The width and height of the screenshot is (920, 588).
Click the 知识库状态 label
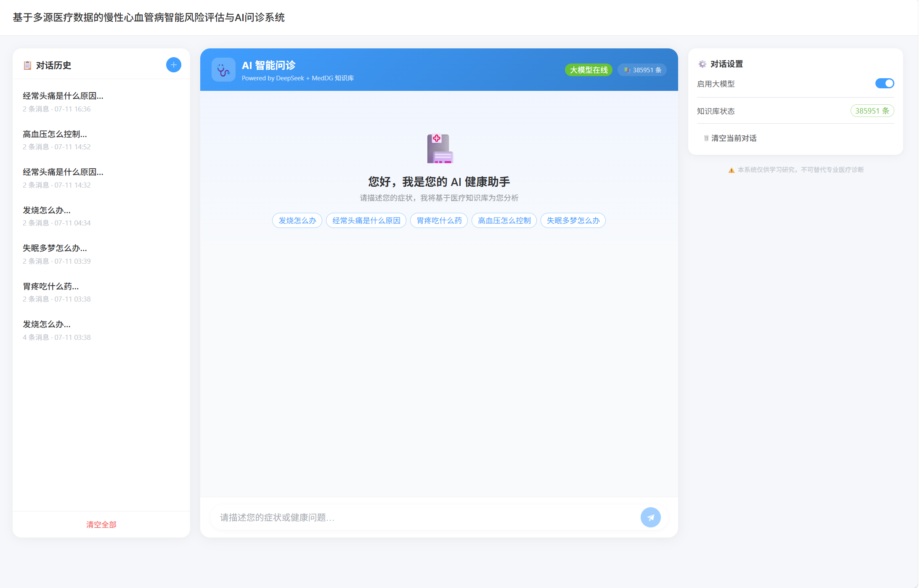716,111
